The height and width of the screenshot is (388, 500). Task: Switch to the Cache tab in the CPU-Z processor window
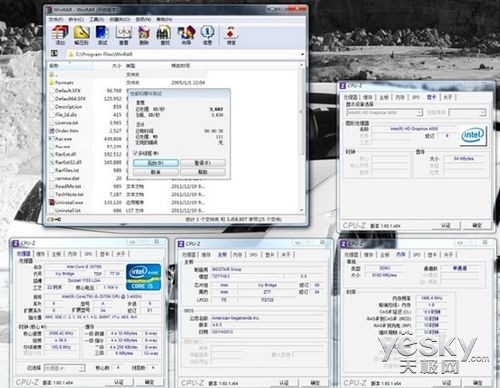click(40, 254)
